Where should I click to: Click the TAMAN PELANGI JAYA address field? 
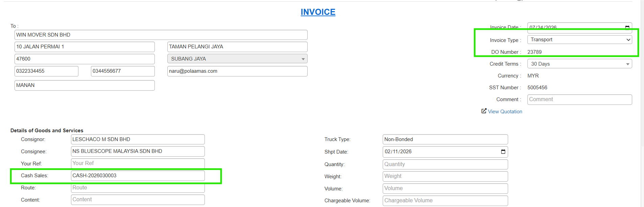click(x=237, y=47)
